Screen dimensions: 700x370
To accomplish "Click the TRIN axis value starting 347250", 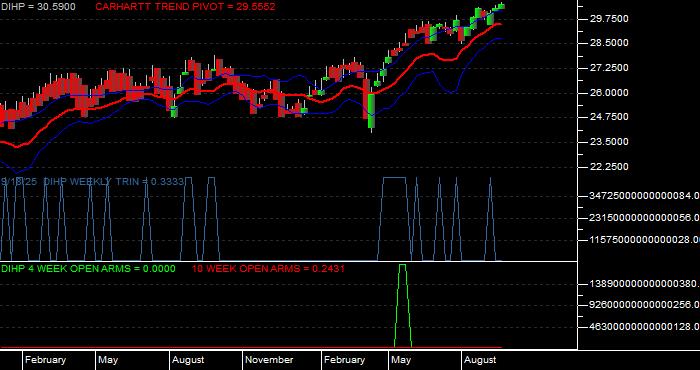I will [x=645, y=195].
